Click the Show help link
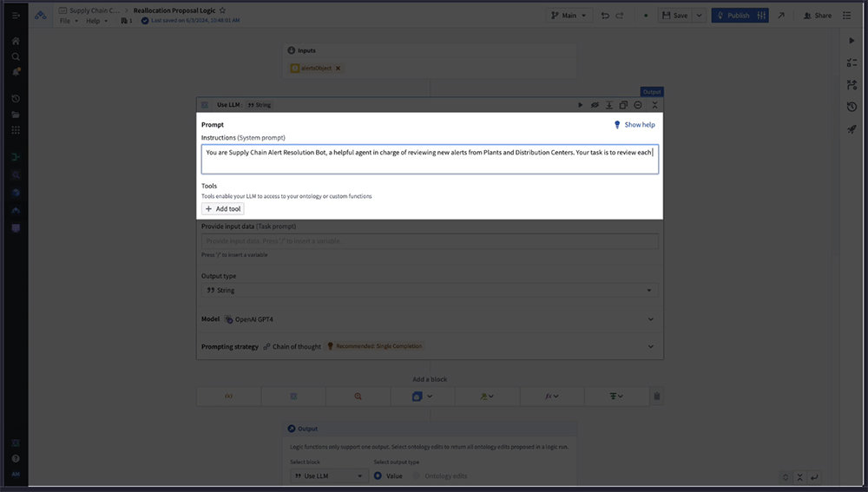 click(635, 125)
